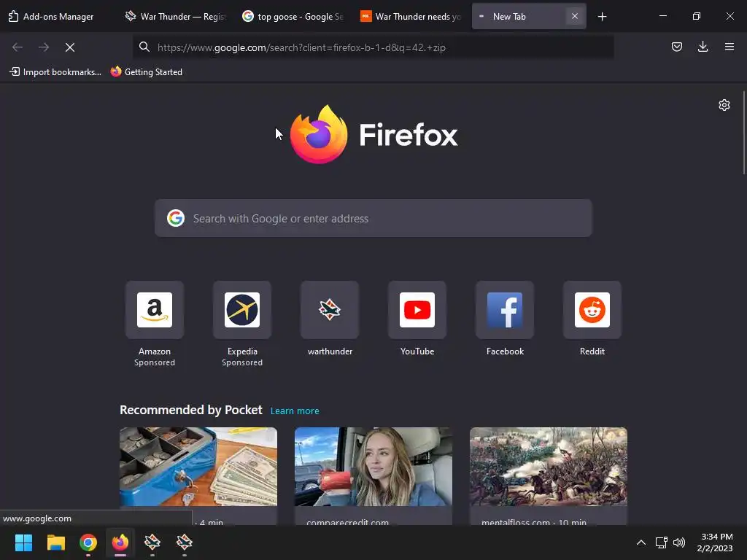The width and height of the screenshot is (747, 560).
Task: Save to Pocket icon
Action: tap(676, 47)
